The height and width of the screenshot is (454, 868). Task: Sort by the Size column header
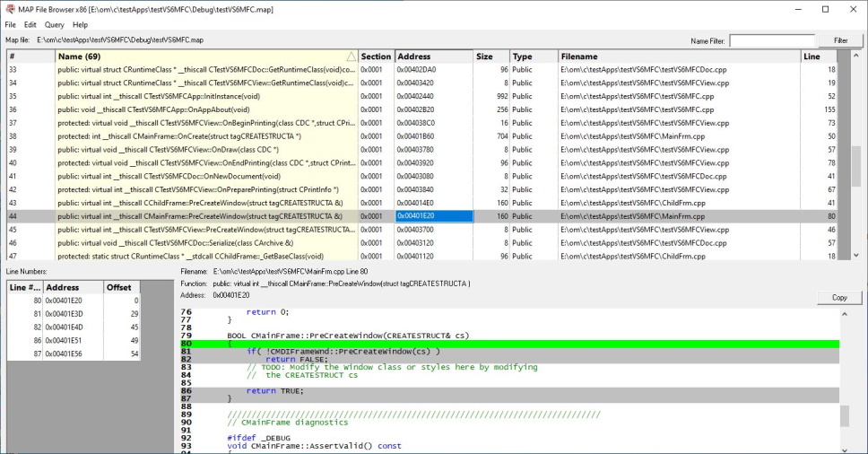coord(490,57)
